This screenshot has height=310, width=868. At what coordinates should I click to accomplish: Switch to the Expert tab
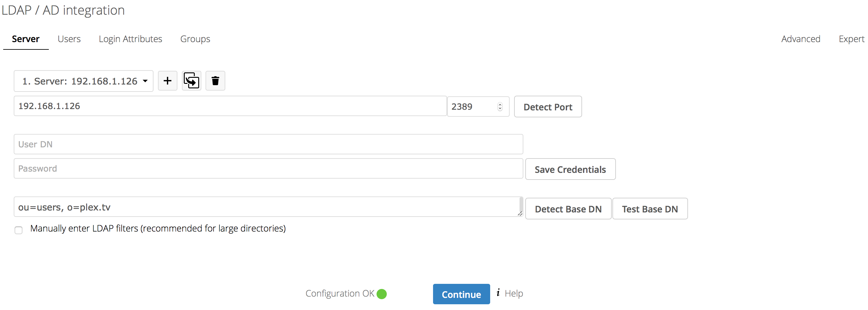(x=851, y=39)
